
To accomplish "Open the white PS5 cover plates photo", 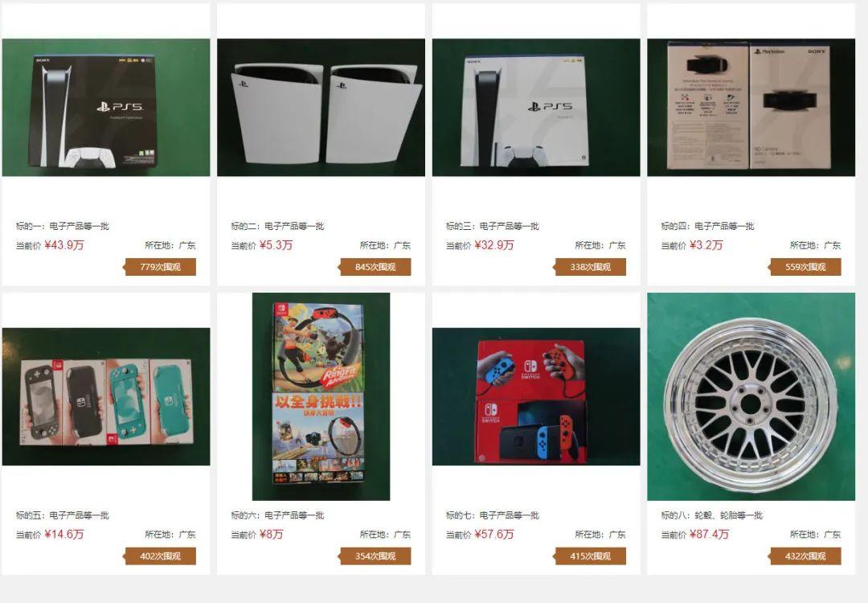I will click(321, 108).
